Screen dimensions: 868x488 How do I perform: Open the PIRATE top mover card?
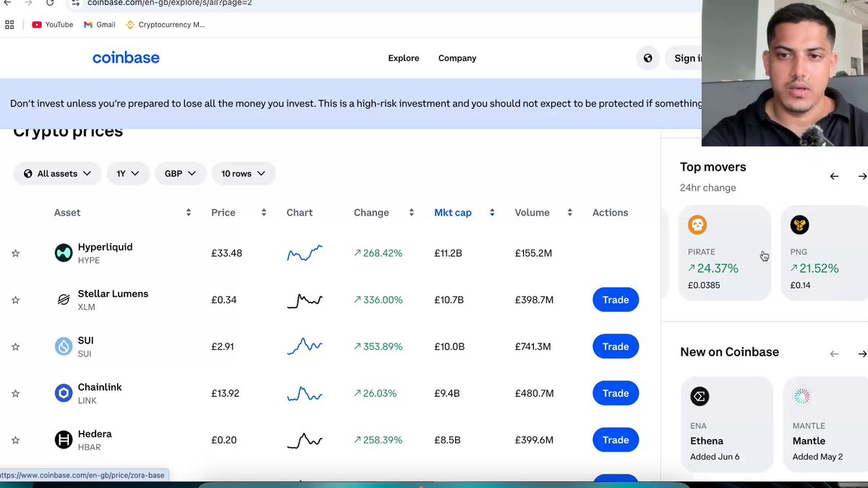pos(725,253)
